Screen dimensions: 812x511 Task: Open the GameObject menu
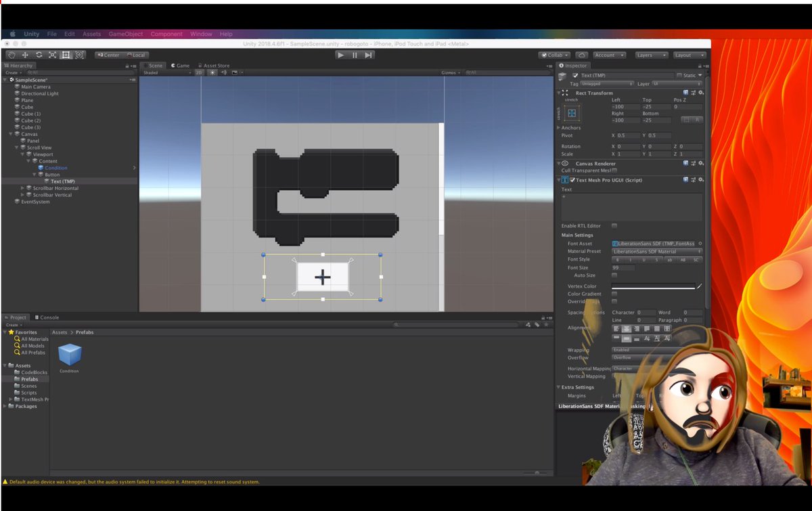[125, 34]
